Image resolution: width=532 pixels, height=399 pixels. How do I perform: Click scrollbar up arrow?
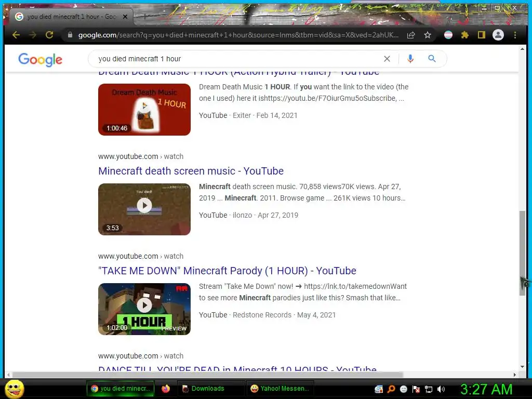(x=522, y=49)
